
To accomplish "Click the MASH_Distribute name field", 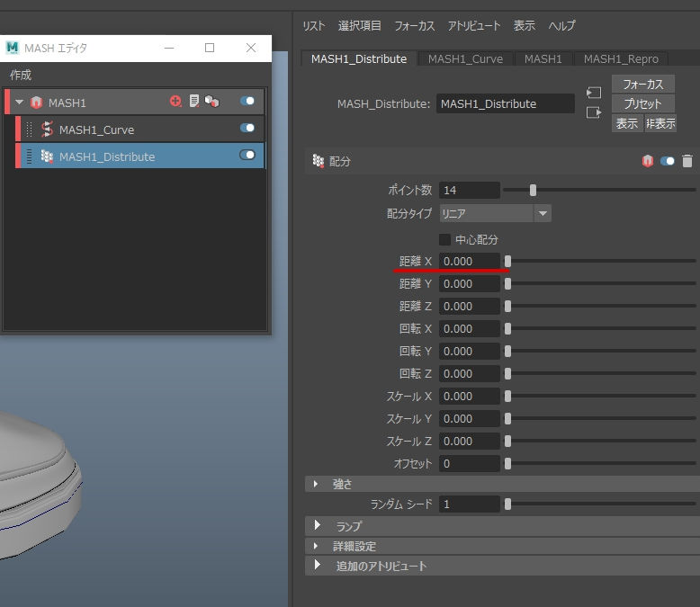I will coord(505,103).
